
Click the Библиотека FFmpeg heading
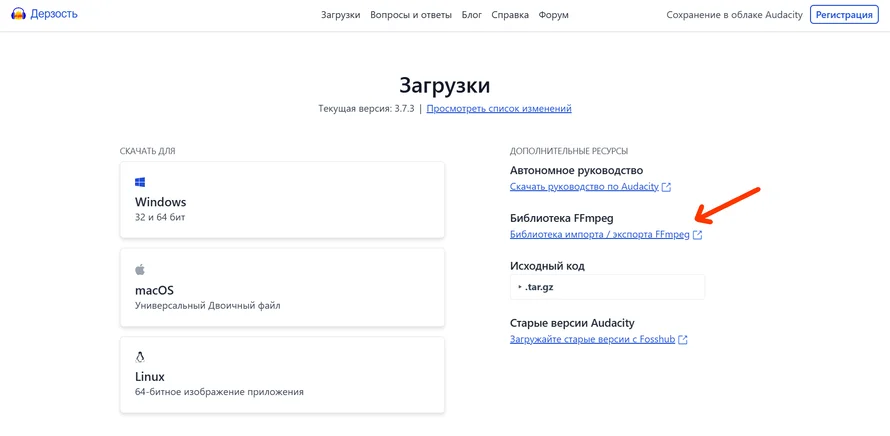[562, 218]
